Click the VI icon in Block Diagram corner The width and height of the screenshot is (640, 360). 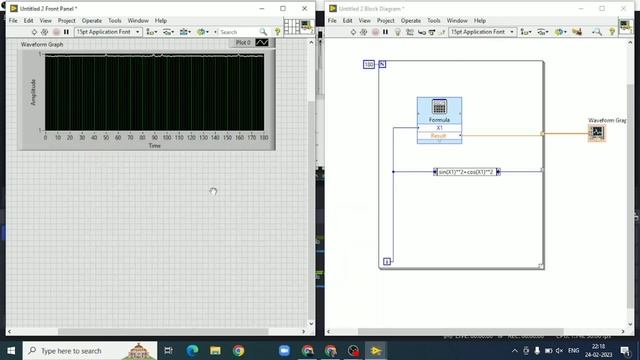pos(625,27)
